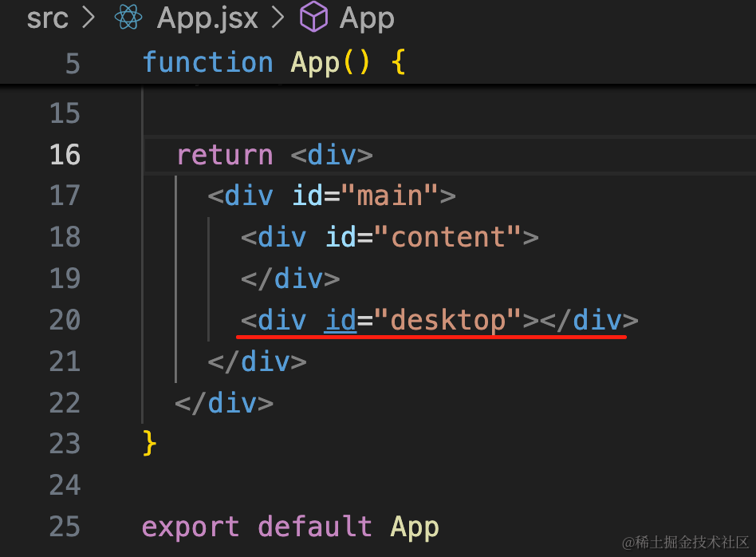Click the App identifier on line 25
The image size is (756, 557).
click(x=415, y=527)
